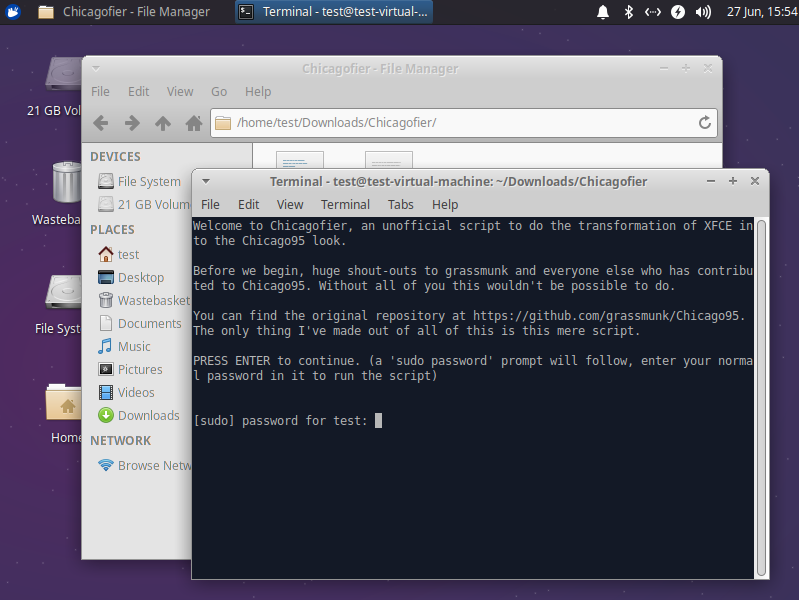The height and width of the screenshot is (600, 799).
Task: Open Downloads in sidebar places
Action: (139, 415)
